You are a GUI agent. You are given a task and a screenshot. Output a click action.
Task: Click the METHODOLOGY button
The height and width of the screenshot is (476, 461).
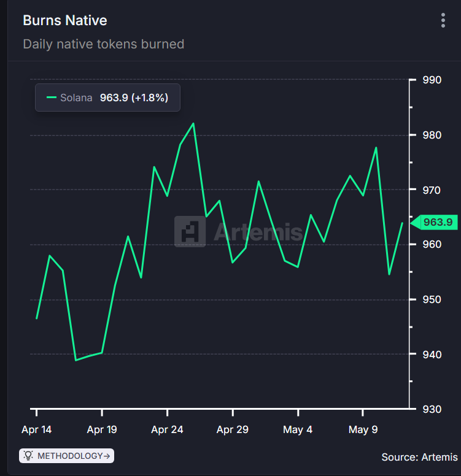point(66,456)
